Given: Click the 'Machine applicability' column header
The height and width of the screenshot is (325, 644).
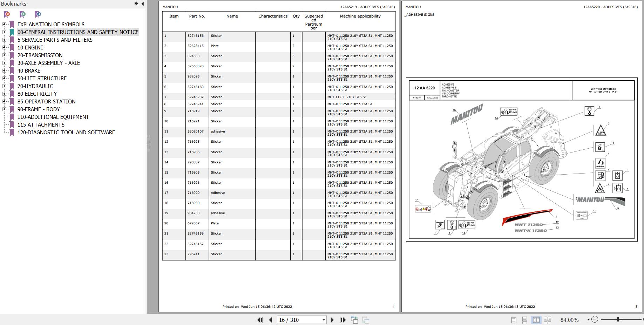Looking at the screenshot, I should (360, 16).
